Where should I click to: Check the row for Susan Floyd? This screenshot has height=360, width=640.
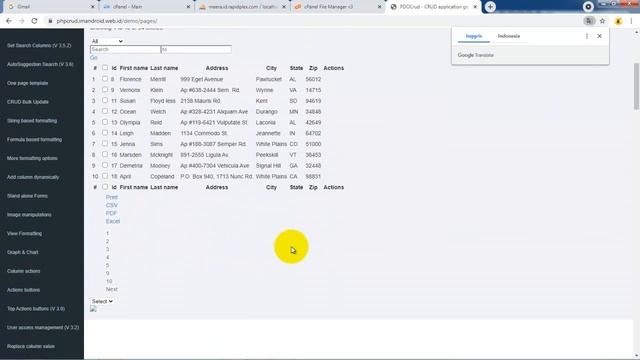(105, 100)
